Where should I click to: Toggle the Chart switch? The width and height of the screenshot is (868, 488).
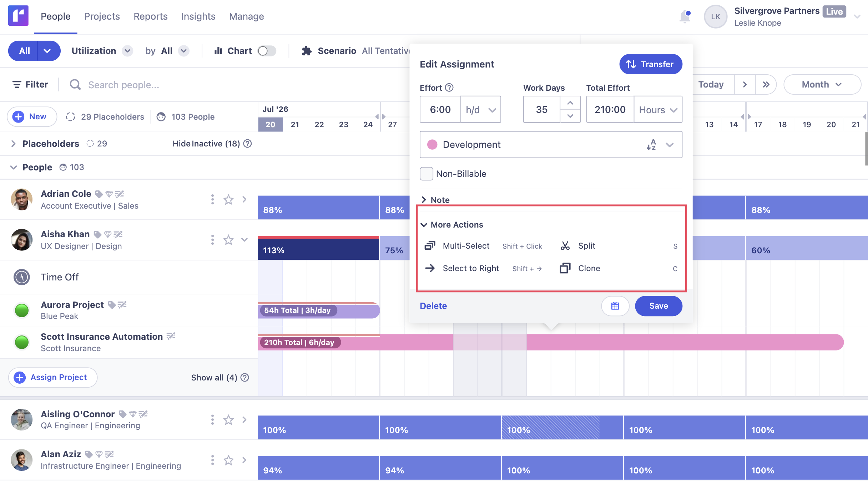pyautogui.click(x=267, y=51)
